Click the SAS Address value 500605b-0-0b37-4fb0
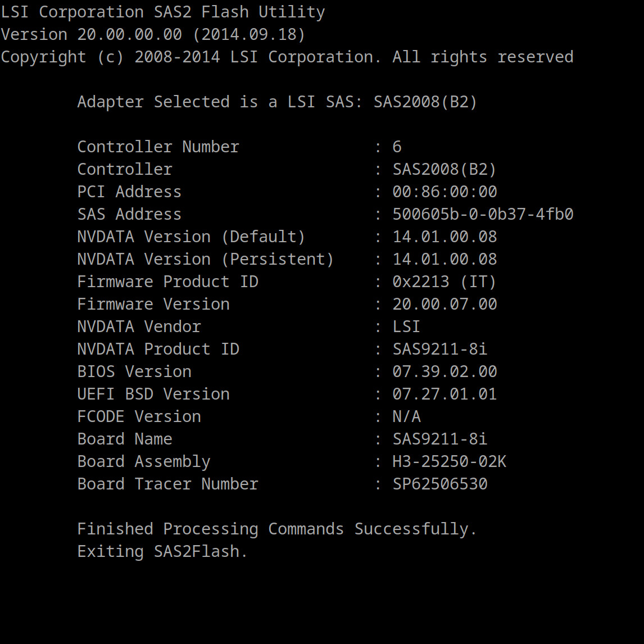 pyautogui.click(x=483, y=214)
